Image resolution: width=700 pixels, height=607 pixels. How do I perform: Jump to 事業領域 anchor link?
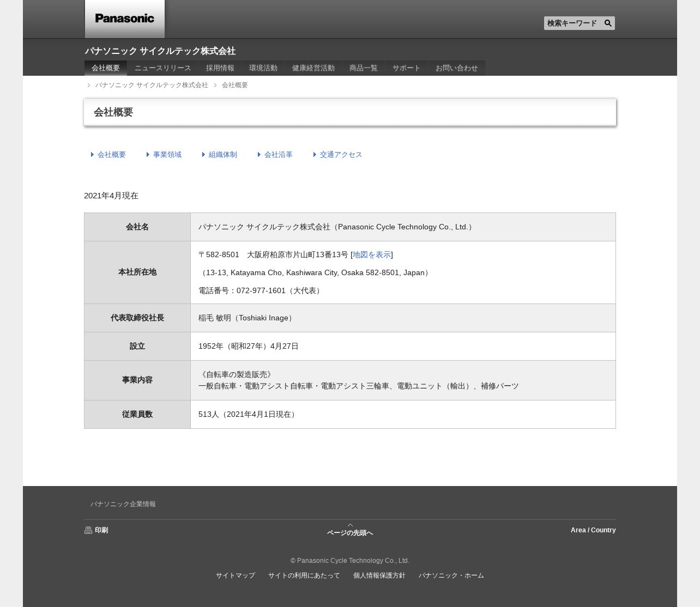pyautogui.click(x=167, y=155)
